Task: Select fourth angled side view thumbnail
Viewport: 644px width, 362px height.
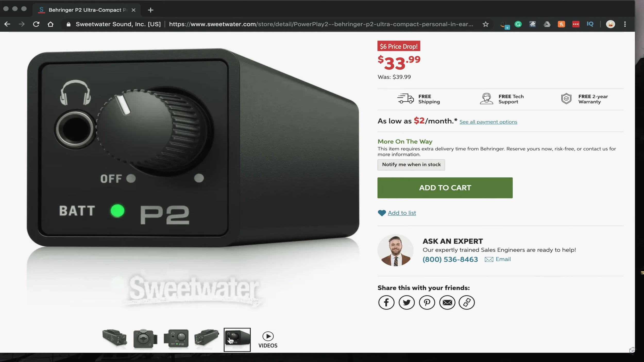Action: pos(207,338)
